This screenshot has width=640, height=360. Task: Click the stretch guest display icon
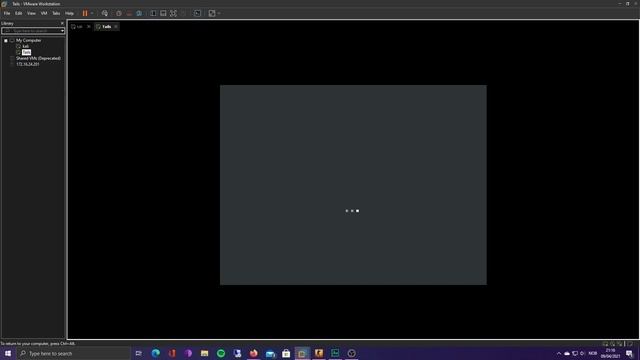[212, 13]
